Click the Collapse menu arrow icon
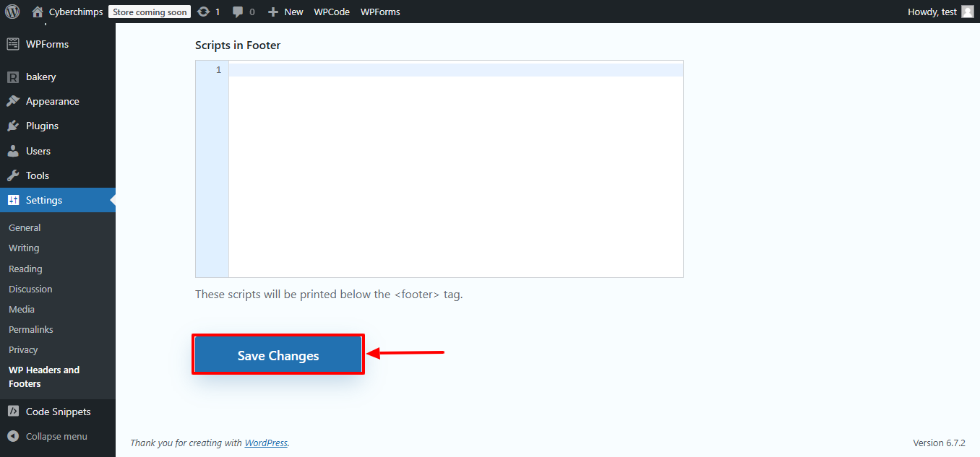Viewport: 980px width, 457px height. point(13,436)
